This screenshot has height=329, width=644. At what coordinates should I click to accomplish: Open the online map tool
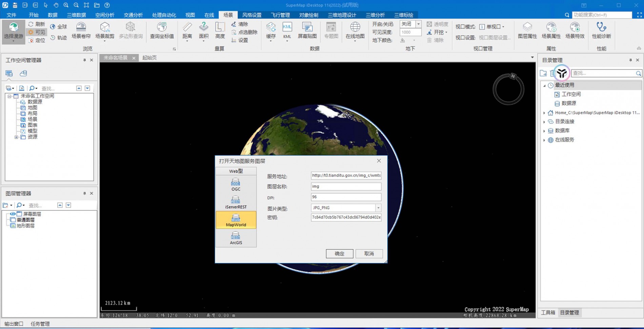click(355, 30)
